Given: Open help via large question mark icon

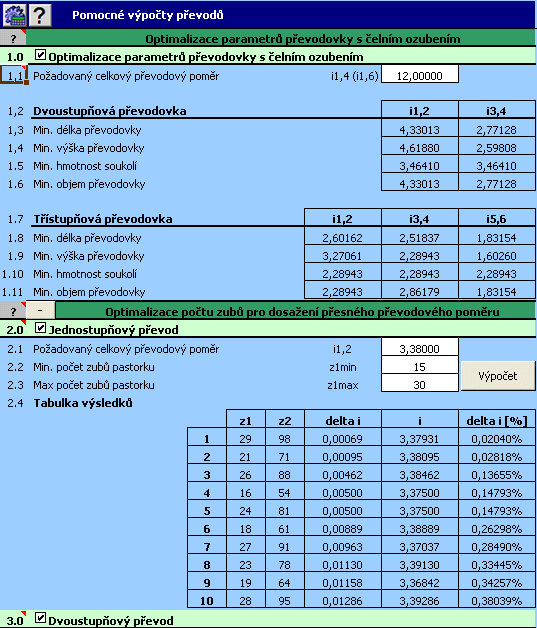Looking at the screenshot, I should (39, 15).
